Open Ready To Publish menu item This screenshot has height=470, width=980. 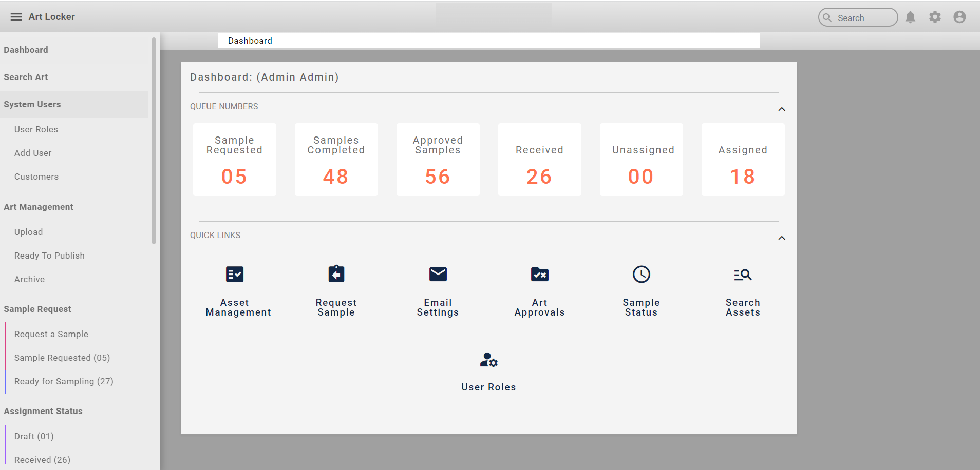(x=49, y=256)
